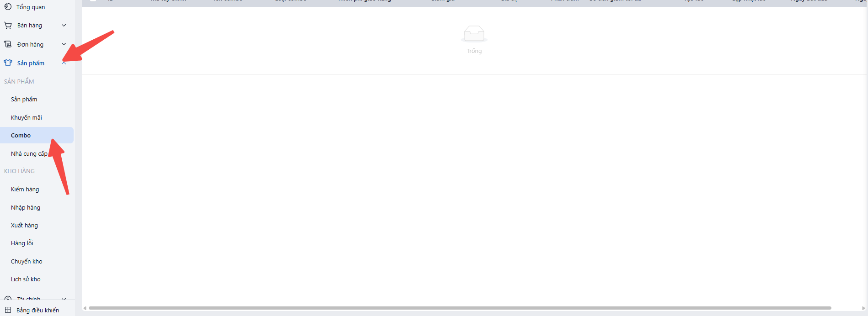This screenshot has height=316, width=868.
Task: Open the Nhập hàng menu entry
Action: coord(26,207)
